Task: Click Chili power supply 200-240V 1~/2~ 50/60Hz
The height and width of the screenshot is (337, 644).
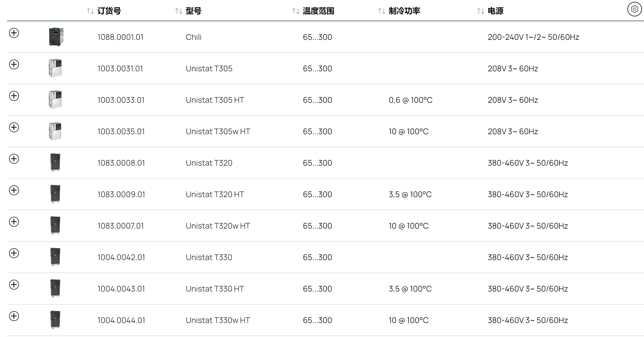Action: click(x=533, y=37)
